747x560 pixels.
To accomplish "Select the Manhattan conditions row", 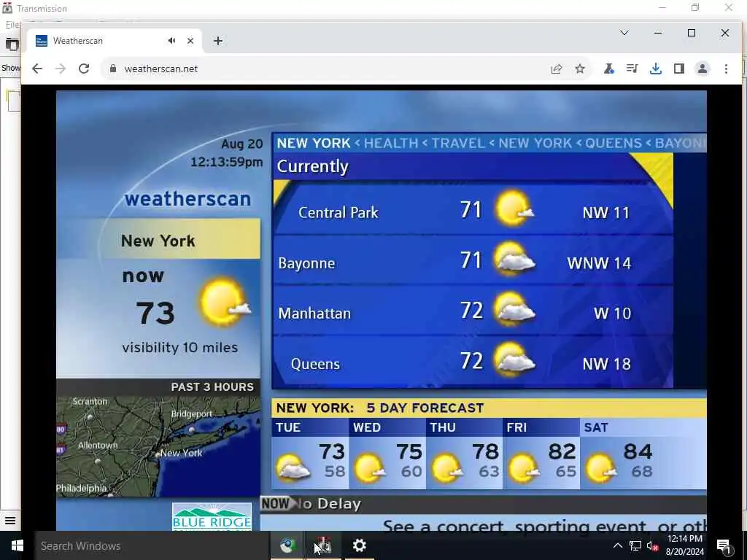I will 473,311.
